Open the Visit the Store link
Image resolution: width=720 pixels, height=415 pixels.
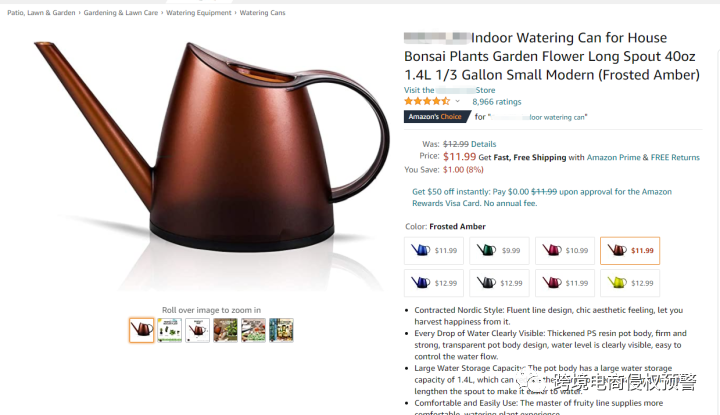pos(450,90)
